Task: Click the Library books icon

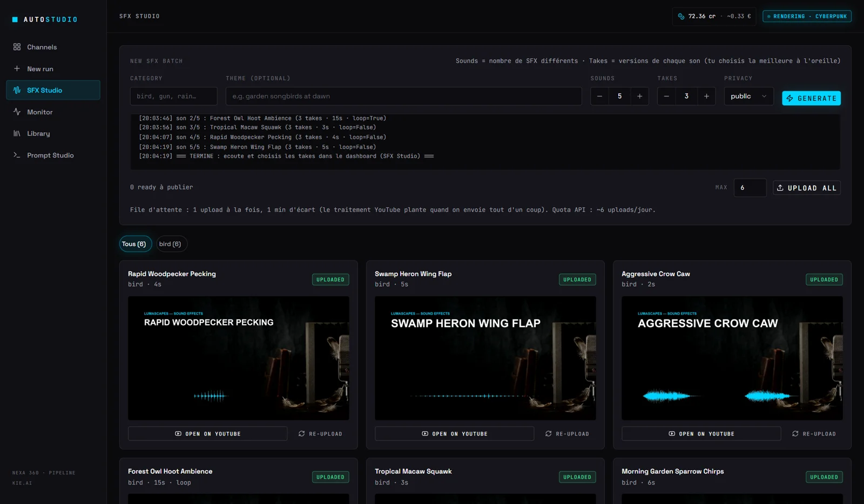Action: pyautogui.click(x=17, y=133)
